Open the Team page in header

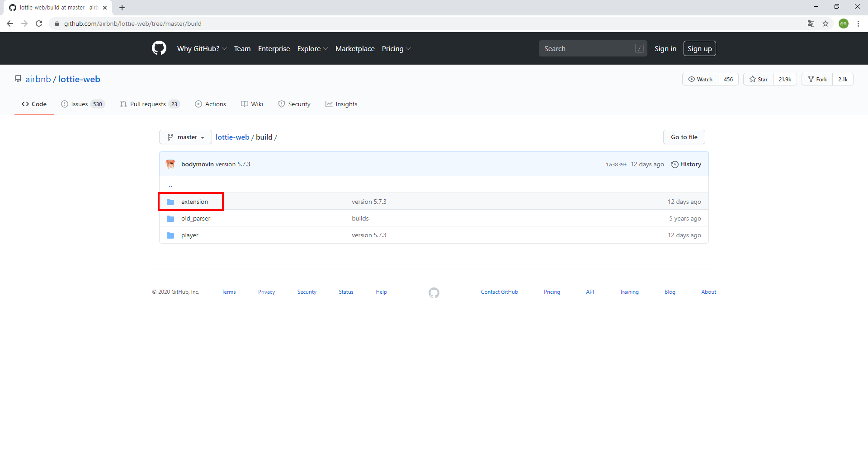[x=242, y=48]
